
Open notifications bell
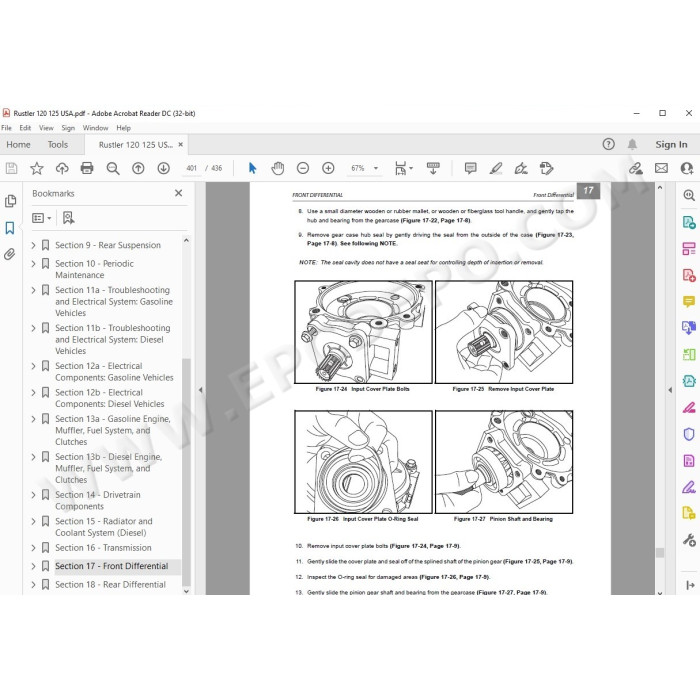pyautogui.click(x=632, y=144)
